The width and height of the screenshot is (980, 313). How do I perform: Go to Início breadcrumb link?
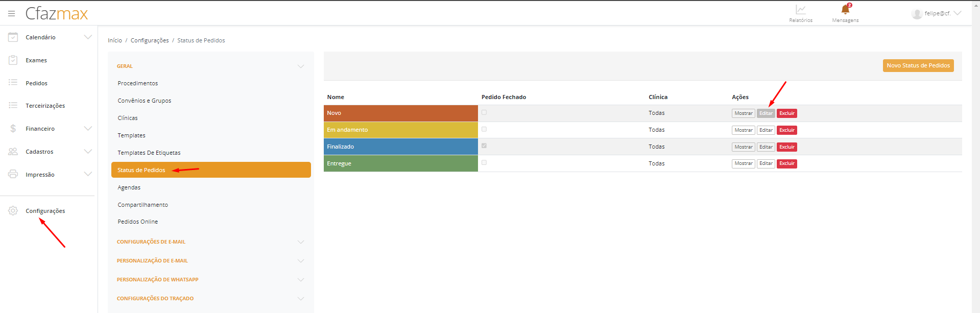(115, 40)
